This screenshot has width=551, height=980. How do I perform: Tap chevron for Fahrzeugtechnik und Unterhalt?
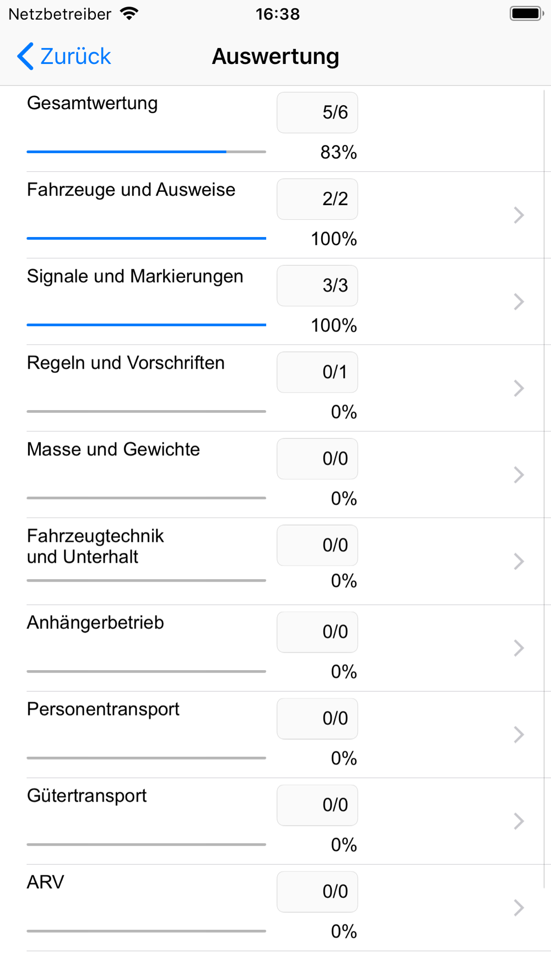pyautogui.click(x=518, y=561)
